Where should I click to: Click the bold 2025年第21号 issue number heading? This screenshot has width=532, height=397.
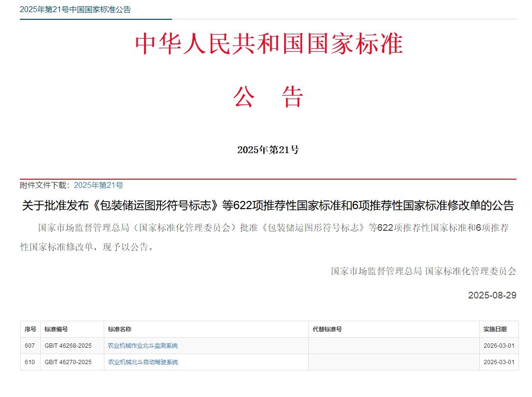point(268,150)
